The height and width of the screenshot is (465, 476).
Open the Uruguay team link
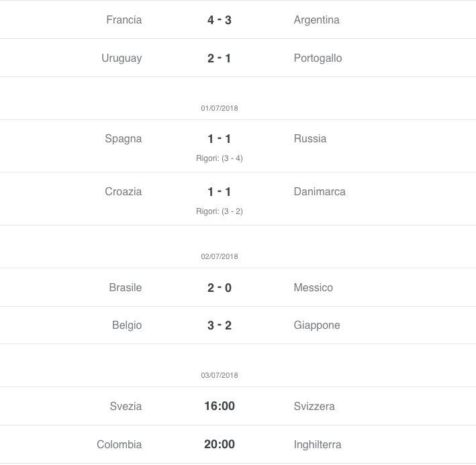[x=122, y=58]
